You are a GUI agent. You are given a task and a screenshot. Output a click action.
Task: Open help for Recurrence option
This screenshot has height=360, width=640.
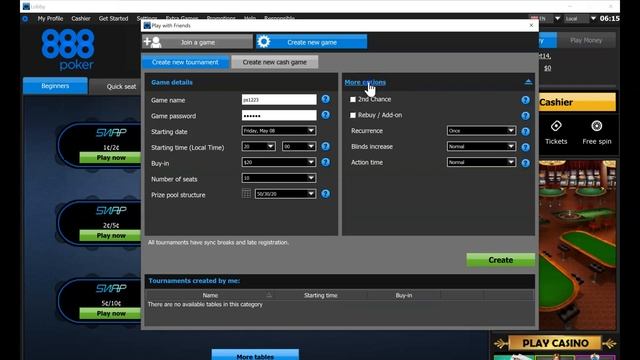(x=525, y=131)
